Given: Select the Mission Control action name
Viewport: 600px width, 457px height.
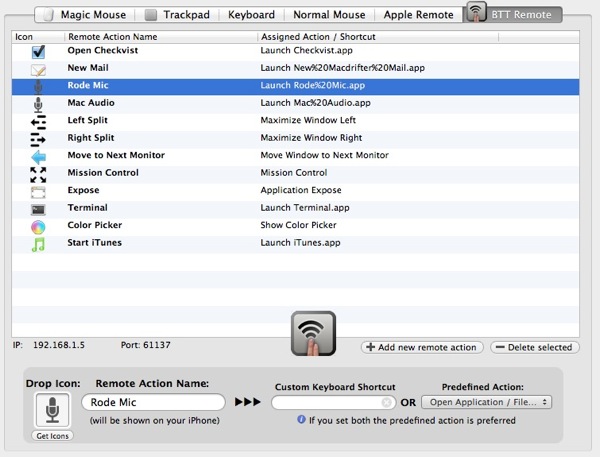Looking at the screenshot, I should (x=103, y=173).
